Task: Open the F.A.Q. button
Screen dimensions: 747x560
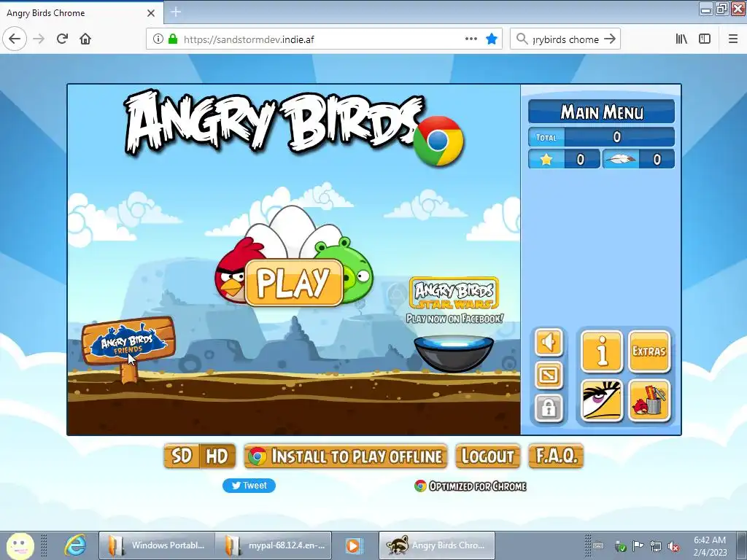Action: (x=556, y=456)
